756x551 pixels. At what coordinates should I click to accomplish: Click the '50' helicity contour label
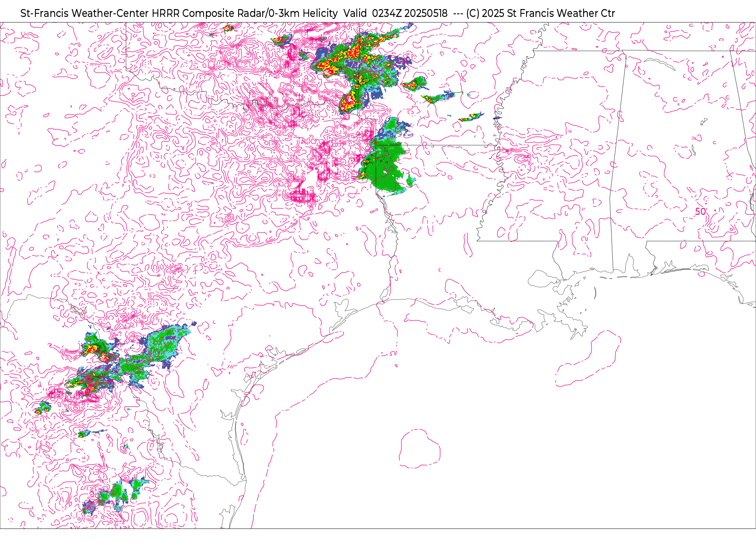[700, 211]
